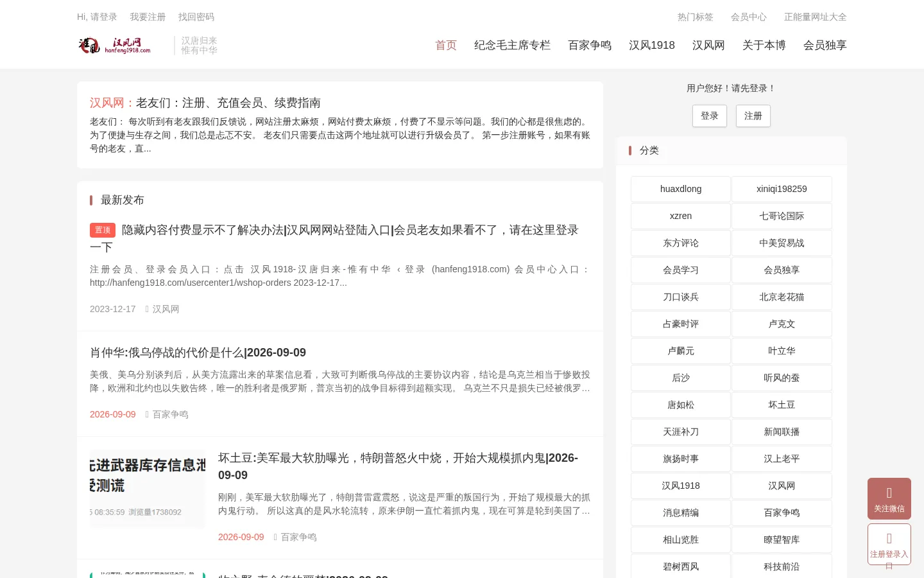924x578 pixels.
Task: Select the 北京老花猫 category
Action: 782,297
